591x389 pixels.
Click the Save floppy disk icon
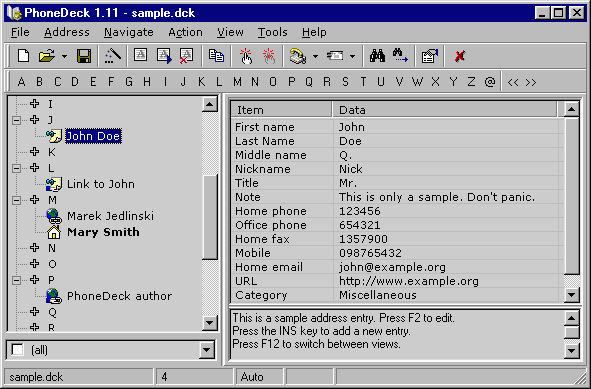coord(84,57)
